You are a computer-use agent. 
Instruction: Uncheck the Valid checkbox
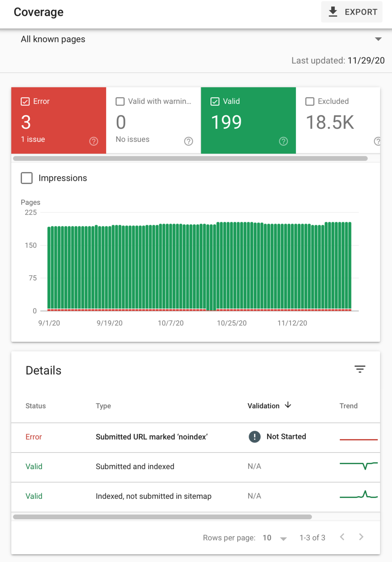[x=215, y=102]
